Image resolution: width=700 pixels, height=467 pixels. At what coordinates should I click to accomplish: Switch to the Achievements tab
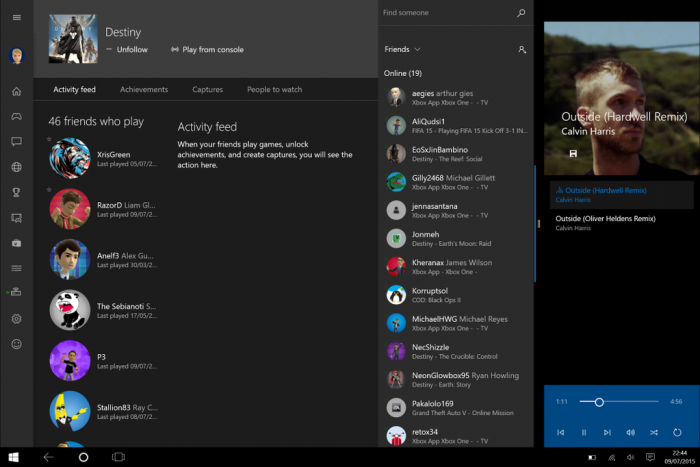144,90
